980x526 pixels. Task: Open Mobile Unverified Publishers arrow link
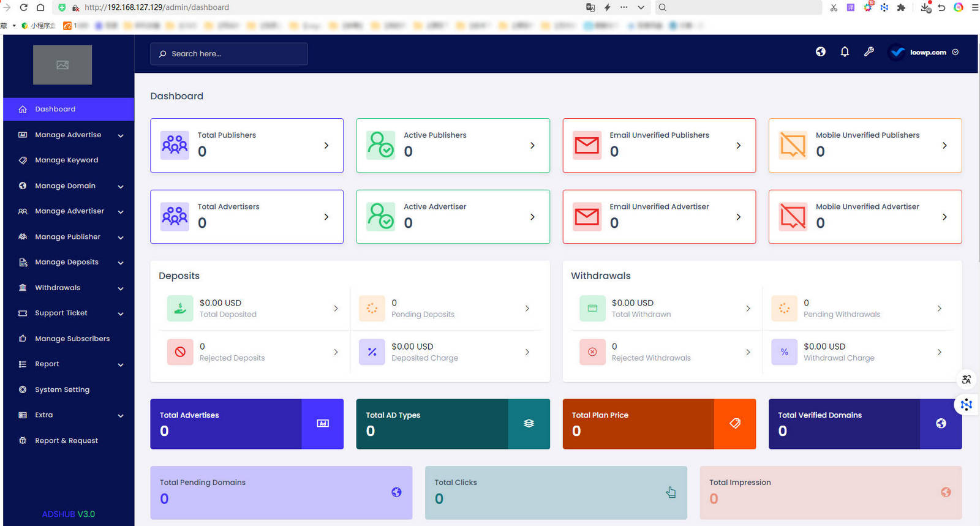(944, 146)
